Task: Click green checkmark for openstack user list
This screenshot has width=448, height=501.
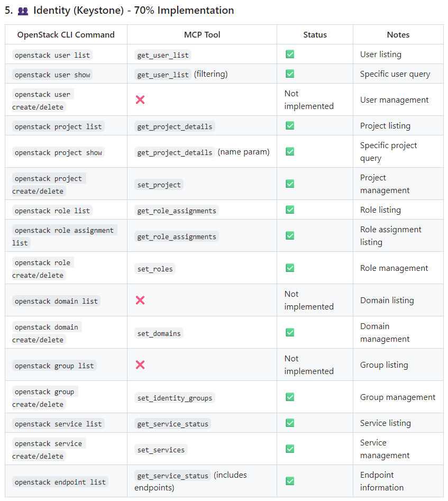Action: pos(290,54)
